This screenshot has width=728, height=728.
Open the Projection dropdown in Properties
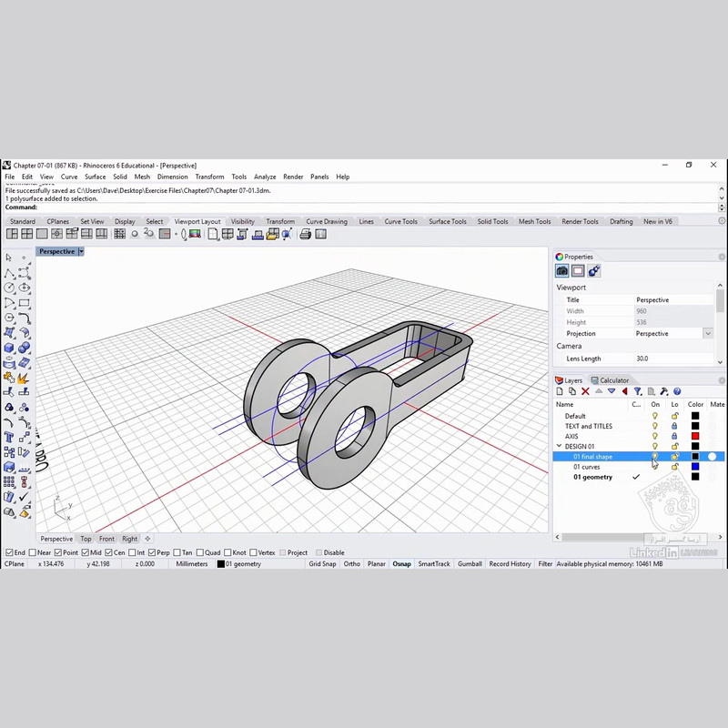pos(708,334)
